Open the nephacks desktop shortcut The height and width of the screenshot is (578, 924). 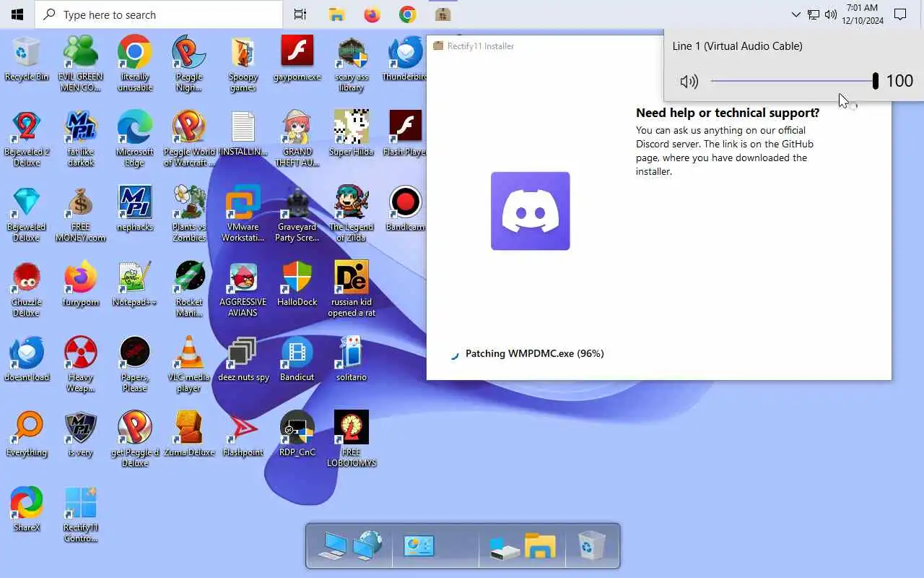click(135, 209)
